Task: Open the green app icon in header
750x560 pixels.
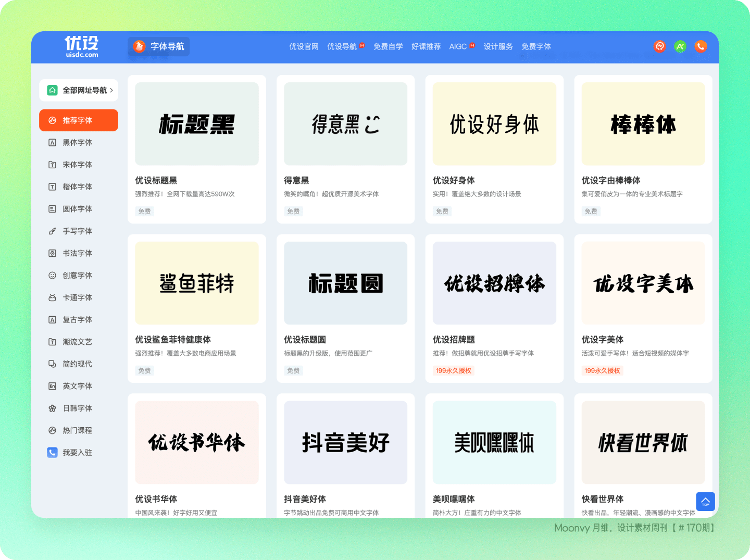Action: [680, 46]
